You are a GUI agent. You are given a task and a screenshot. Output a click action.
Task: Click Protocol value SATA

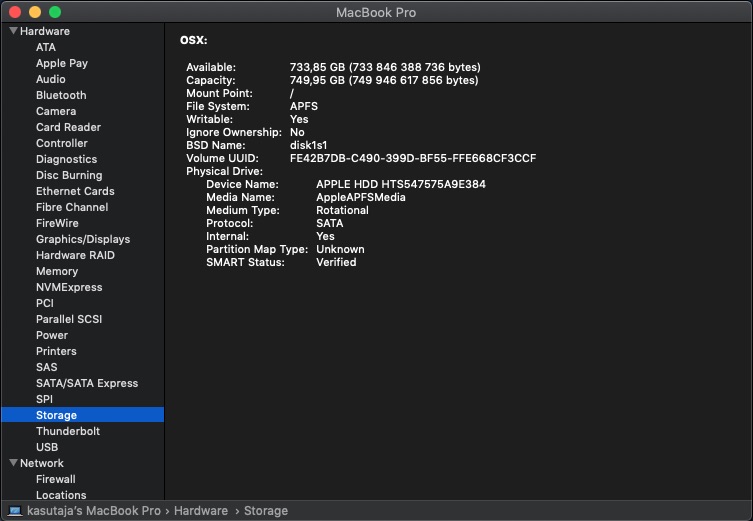329,223
